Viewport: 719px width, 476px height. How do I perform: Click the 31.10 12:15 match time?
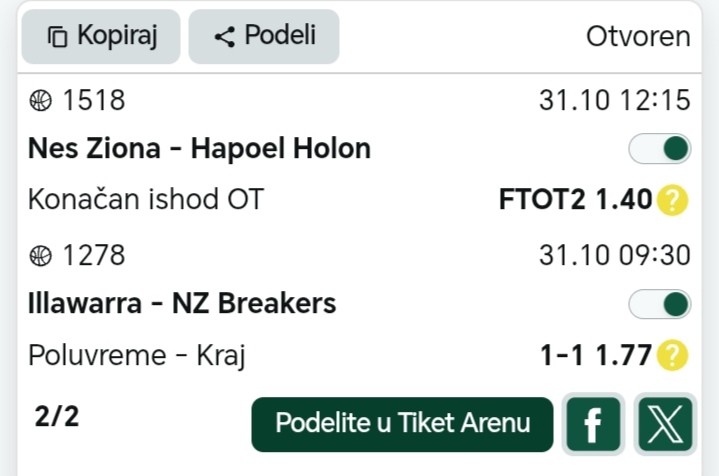pos(614,101)
